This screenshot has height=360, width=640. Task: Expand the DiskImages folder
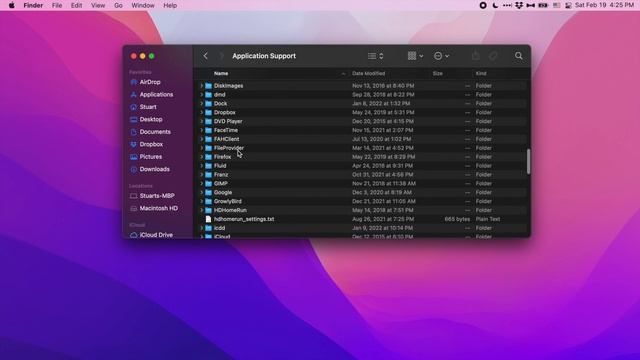[x=201, y=86]
